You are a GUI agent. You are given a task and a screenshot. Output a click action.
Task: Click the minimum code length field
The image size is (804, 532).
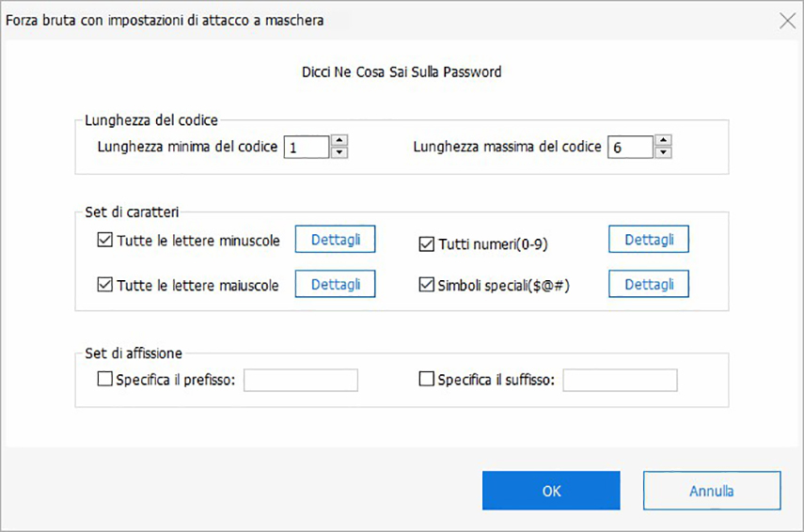pyautogui.click(x=306, y=148)
